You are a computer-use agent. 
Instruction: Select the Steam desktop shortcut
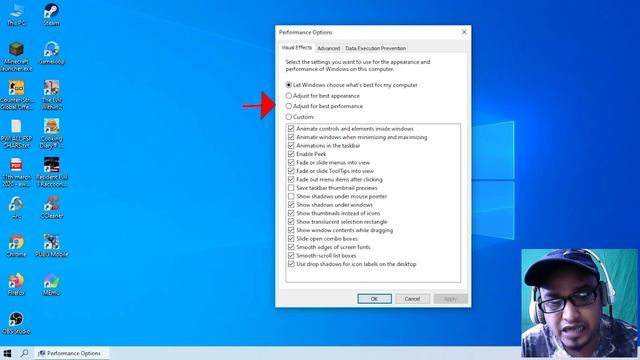point(51,15)
